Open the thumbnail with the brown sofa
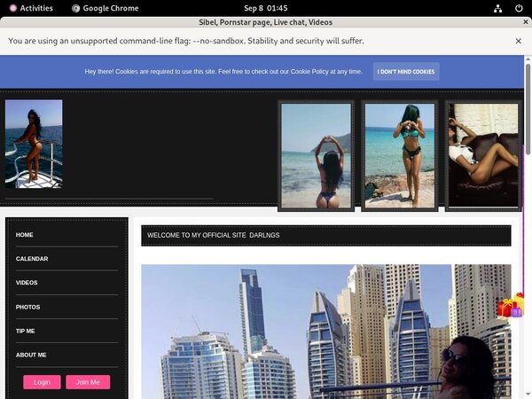532x399 pixels. pos(482,156)
